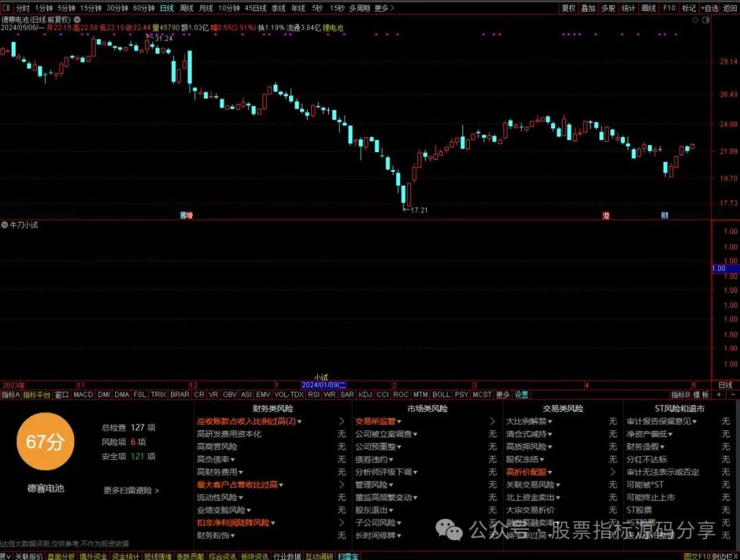Select the VOL-TDX indicator

[289, 395]
